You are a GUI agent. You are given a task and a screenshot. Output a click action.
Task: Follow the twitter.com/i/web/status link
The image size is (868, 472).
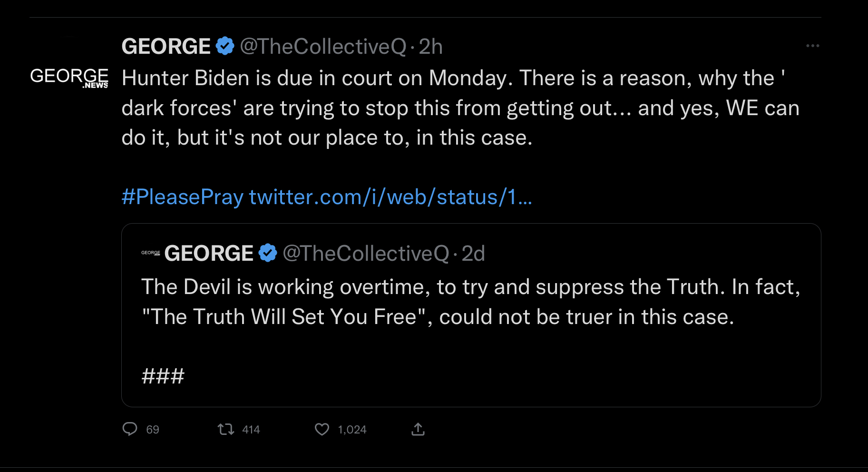390,197
